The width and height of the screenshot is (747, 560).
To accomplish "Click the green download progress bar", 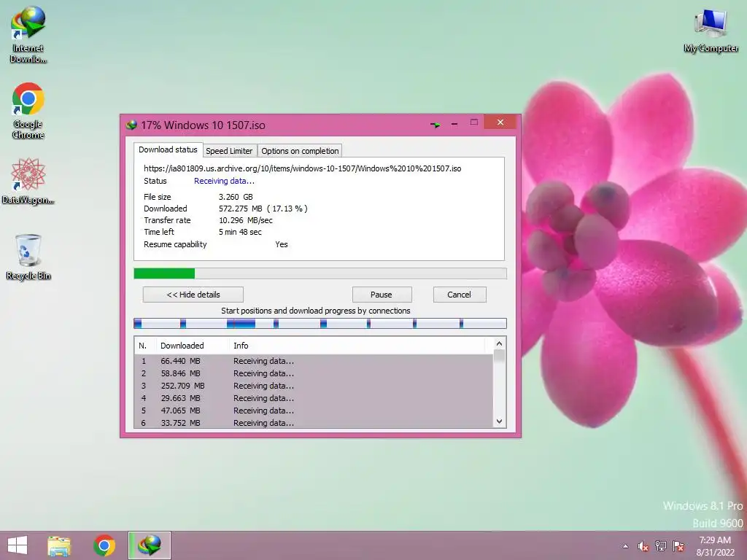I will (x=320, y=273).
